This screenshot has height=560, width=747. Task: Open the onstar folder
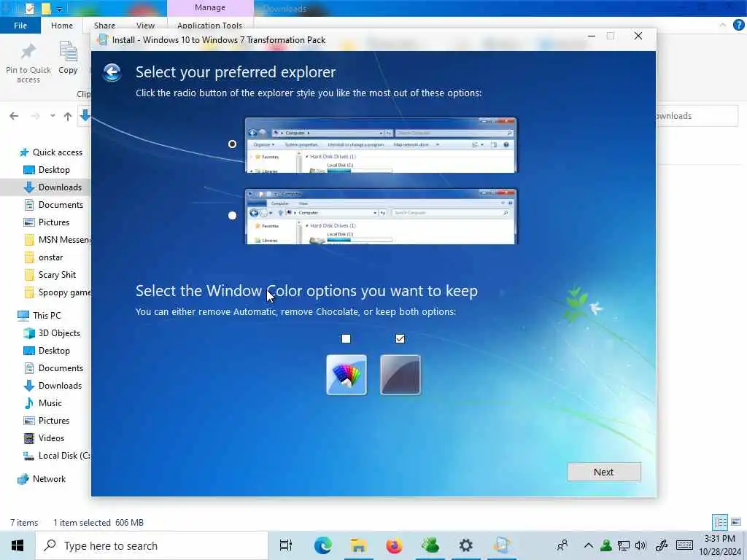tap(43, 257)
